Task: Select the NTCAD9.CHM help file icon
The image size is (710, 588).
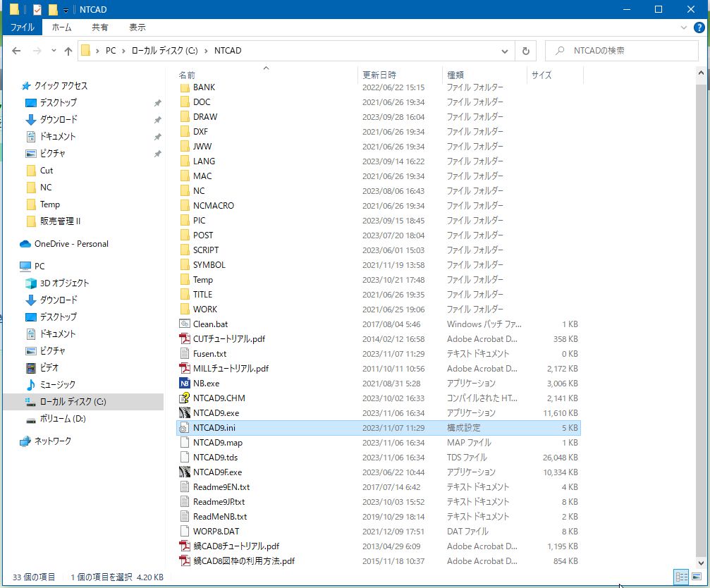Action: coord(185,398)
